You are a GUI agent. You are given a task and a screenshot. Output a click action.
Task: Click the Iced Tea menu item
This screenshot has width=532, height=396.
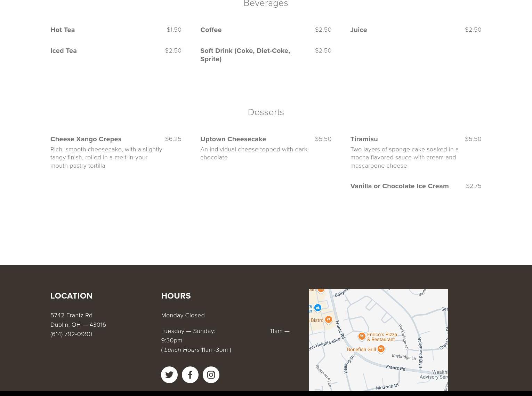[x=64, y=51]
